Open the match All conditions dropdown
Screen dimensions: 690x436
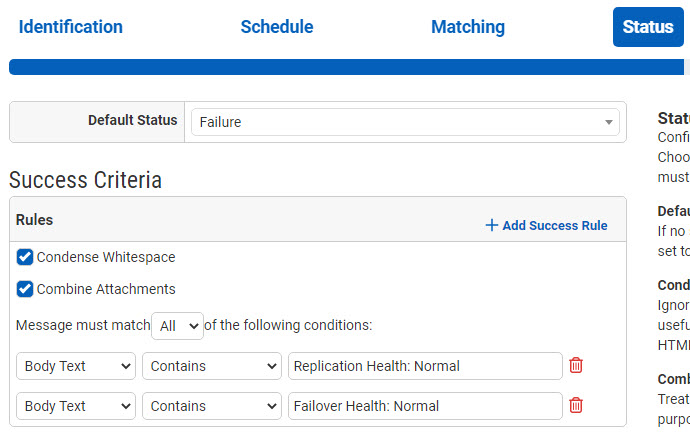tap(177, 325)
